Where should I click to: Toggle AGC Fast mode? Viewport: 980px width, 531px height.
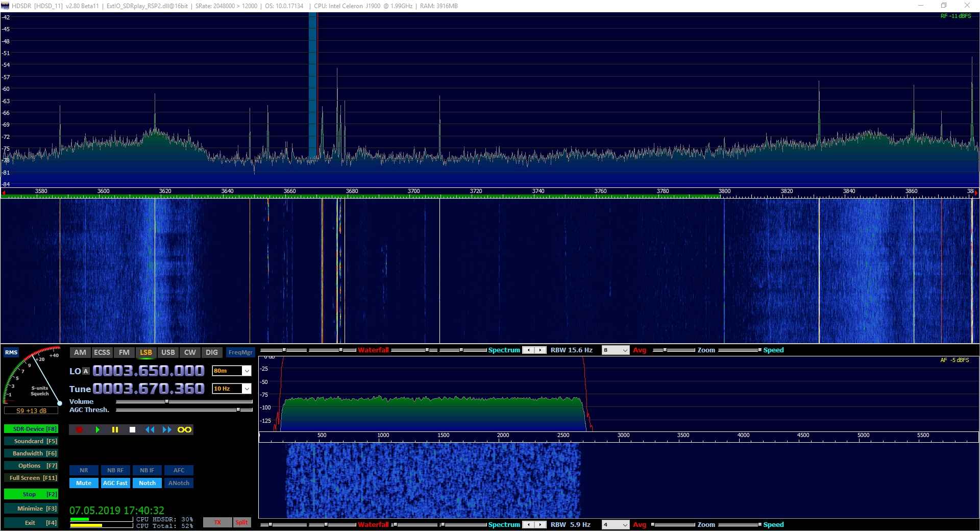point(115,483)
